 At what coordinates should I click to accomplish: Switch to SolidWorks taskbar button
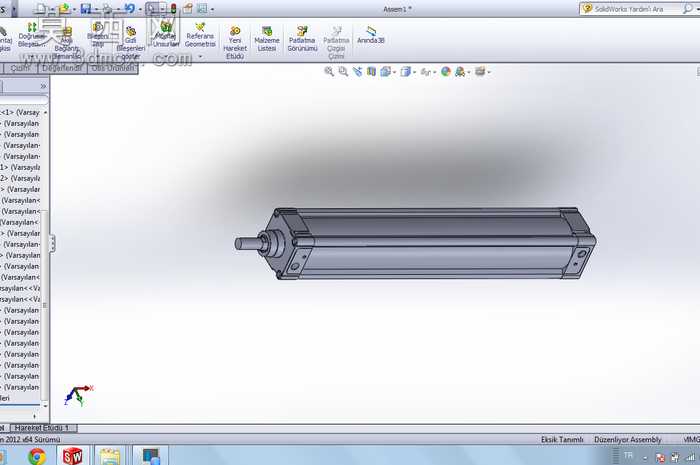coord(72,456)
